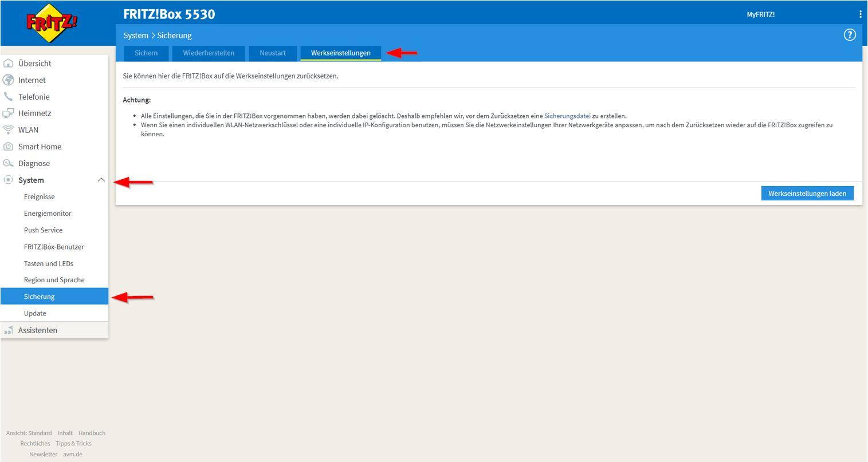Open the avm.de footer link
The height and width of the screenshot is (462, 868).
73,455
